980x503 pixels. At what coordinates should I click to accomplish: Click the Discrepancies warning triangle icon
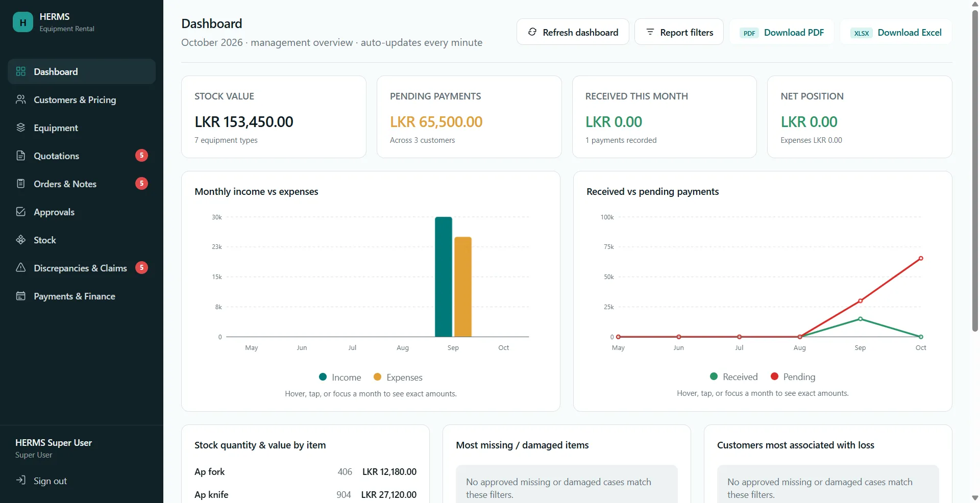tap(21, 268)
